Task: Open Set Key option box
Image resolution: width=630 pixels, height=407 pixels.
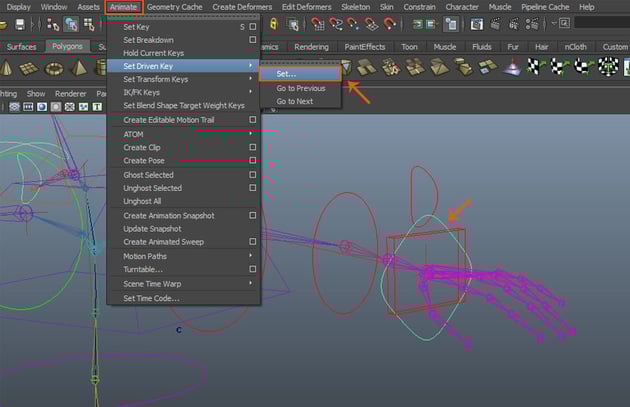Action: [253, 27]
